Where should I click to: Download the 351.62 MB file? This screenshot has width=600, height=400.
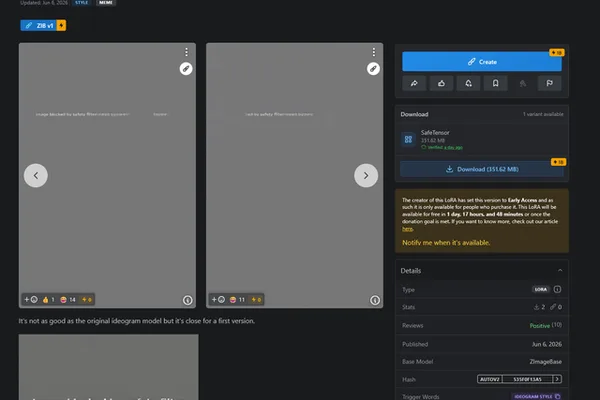pos(482,169)
